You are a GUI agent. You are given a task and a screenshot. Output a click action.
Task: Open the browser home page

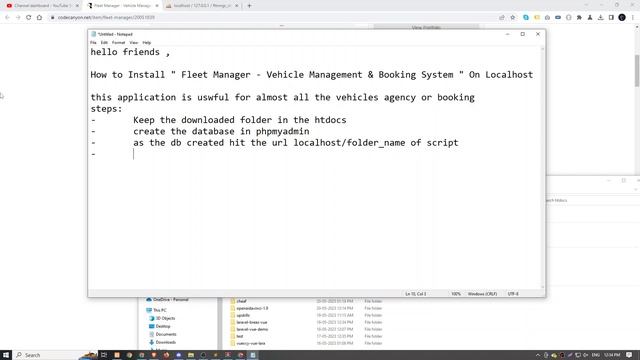39,18
